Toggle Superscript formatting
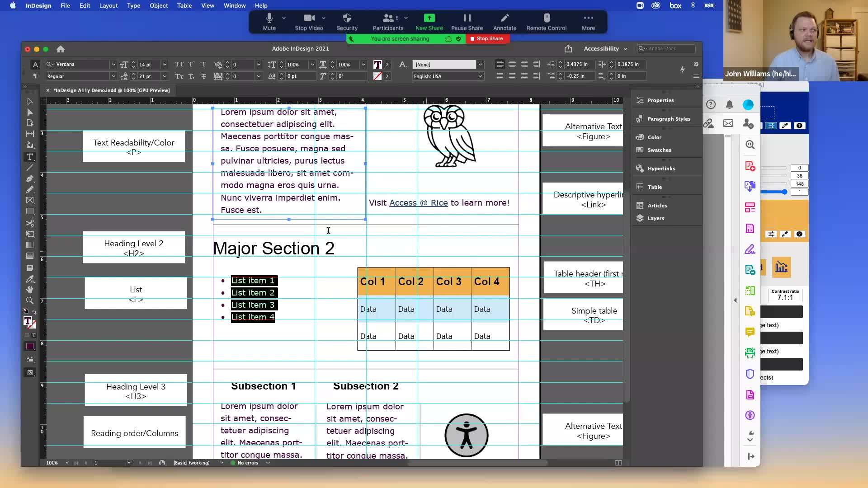 (192, 64)
